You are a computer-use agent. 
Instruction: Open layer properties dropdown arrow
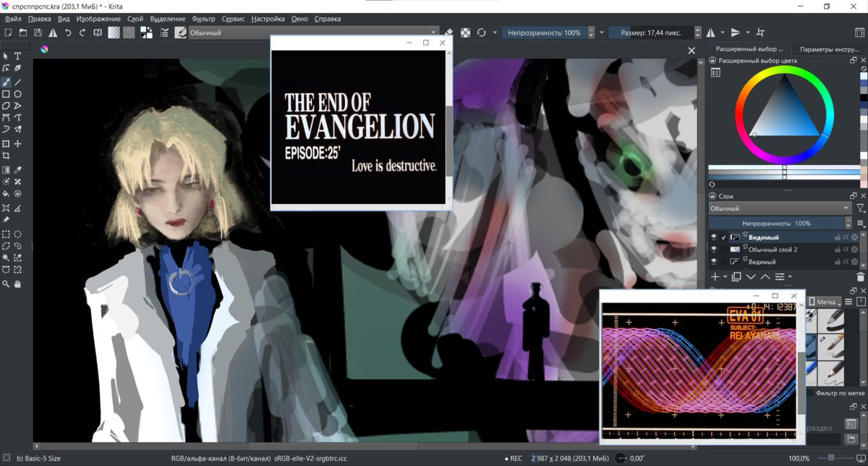790,277
